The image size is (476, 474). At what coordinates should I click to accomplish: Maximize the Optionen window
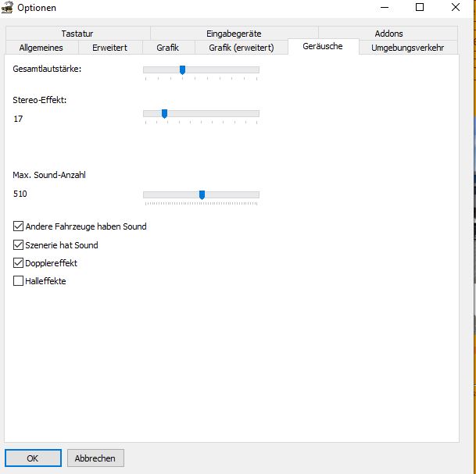point(420,8)
